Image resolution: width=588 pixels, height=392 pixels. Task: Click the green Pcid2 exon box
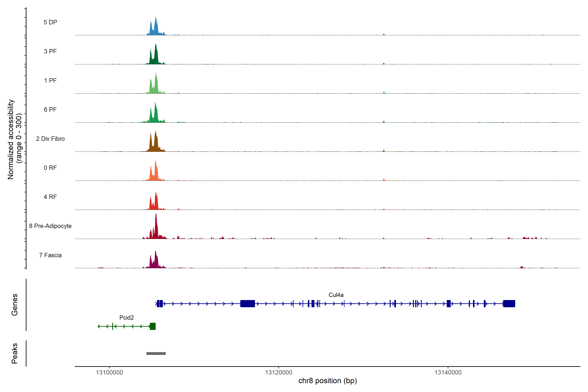[153, 326]
